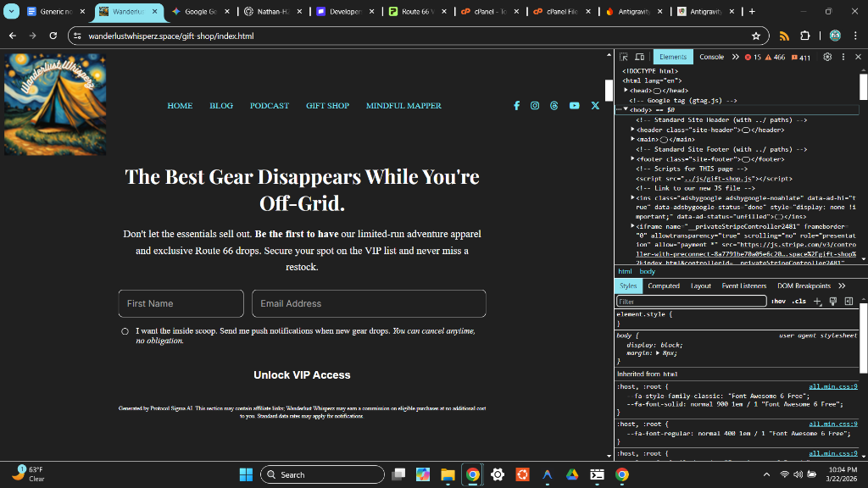Click the new style rule plus icon
The image size is (868, 488).
point(817,302)
